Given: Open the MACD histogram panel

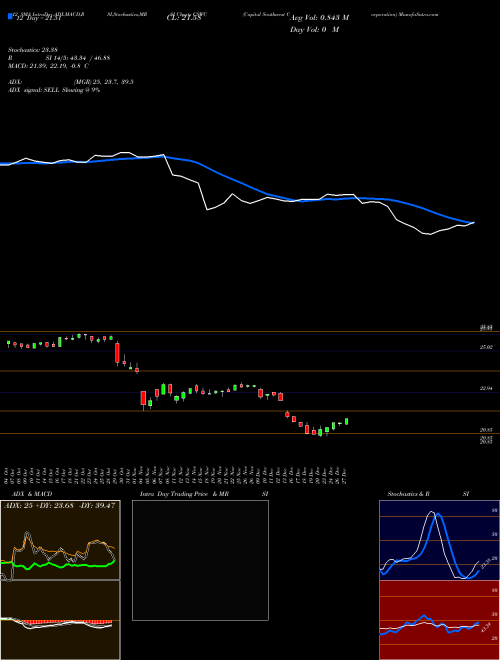Looking at the screenshot, I should point(60,620).
